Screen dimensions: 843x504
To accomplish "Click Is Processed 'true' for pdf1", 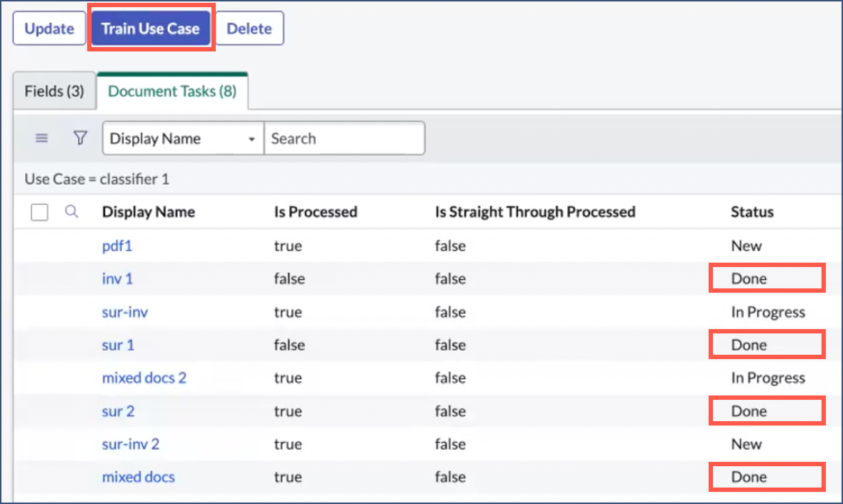I will pyautogui.click(x=288, y=246).
